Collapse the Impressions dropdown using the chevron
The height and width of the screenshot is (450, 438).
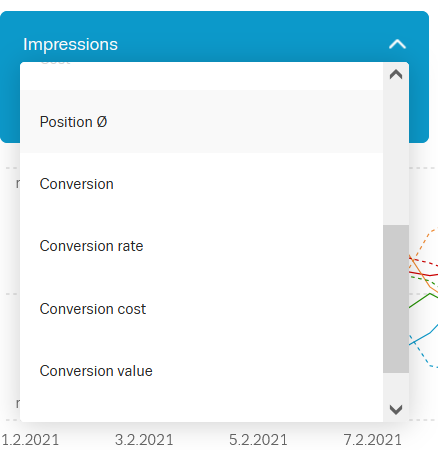397,44
